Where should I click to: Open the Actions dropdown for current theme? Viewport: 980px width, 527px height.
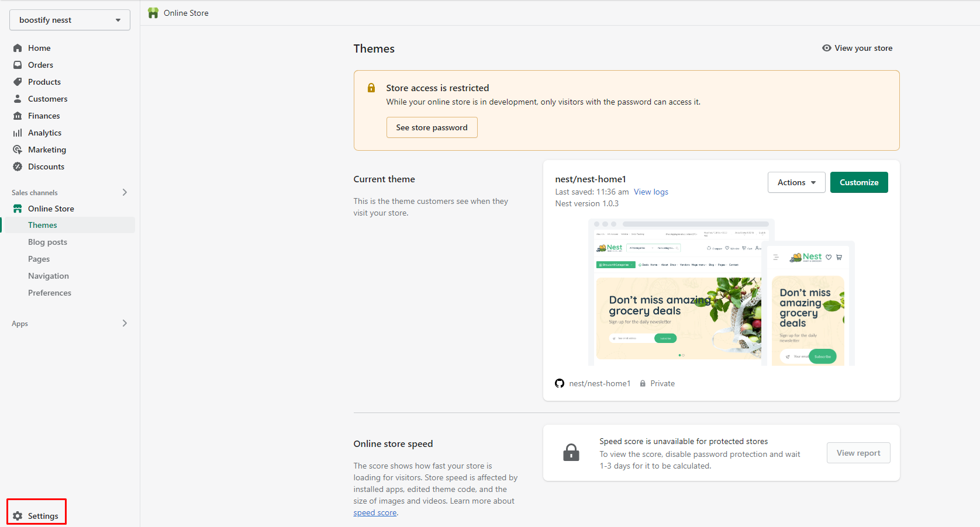[x=796, y=182]
